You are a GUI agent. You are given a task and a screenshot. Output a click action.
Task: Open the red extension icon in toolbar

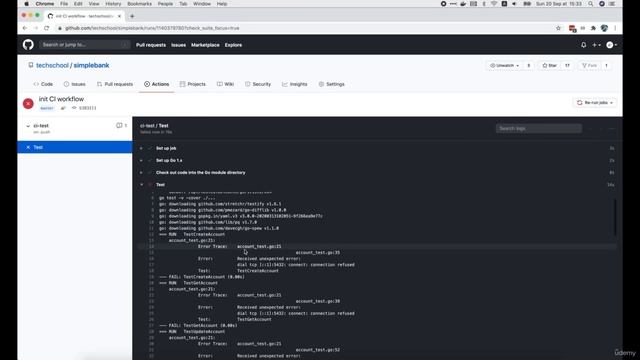(572, 28)
